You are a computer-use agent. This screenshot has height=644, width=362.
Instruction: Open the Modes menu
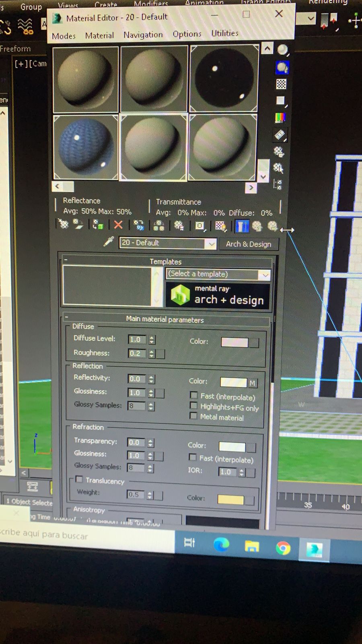pos(64,36)
